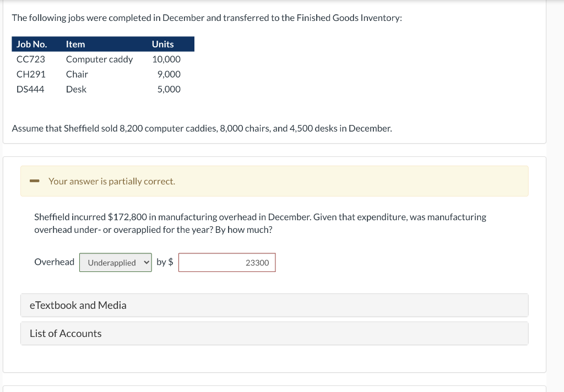
Task: Click inside the overhead amount input field
Action: [227, 262]
